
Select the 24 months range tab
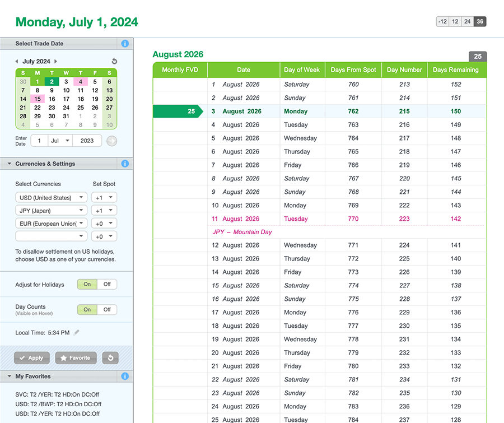pos(468,21)
